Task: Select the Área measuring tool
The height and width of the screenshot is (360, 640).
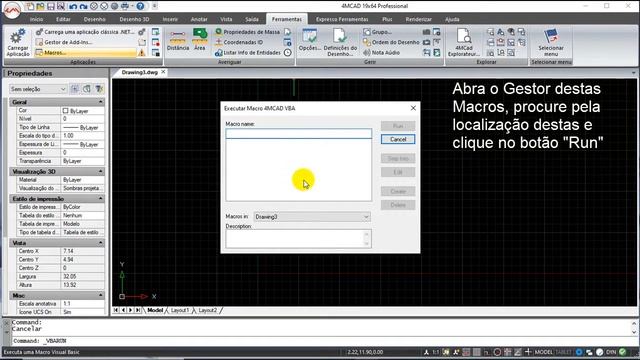Action: click(200, 40)
